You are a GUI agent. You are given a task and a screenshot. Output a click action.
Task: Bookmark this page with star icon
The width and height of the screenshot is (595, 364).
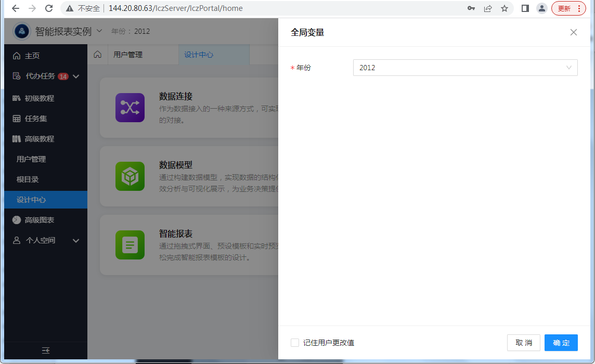tap(504, 8)
